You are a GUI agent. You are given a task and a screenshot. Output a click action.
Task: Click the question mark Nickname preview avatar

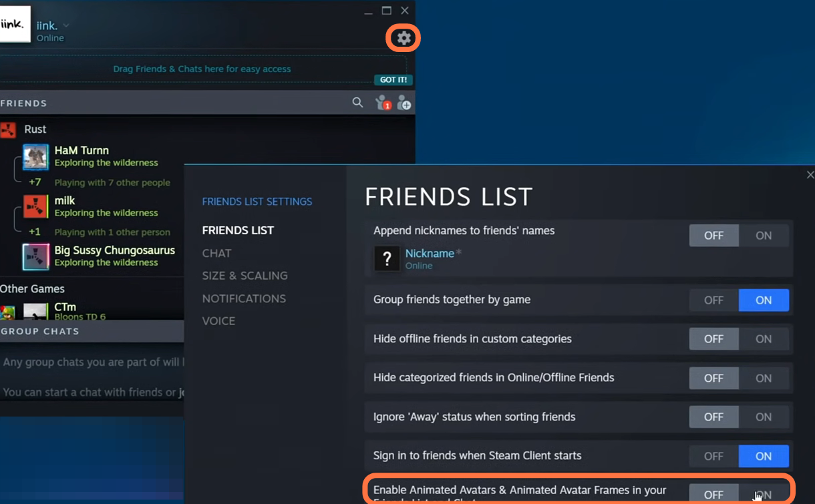coord(387,259)
